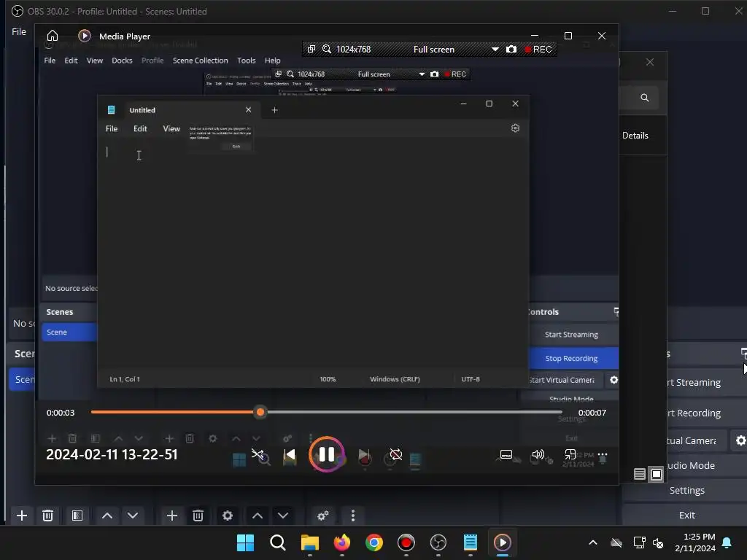Open the Media Player volume control
The height and width of the screenshot is (560, 747).
click(x=538, y=455)
